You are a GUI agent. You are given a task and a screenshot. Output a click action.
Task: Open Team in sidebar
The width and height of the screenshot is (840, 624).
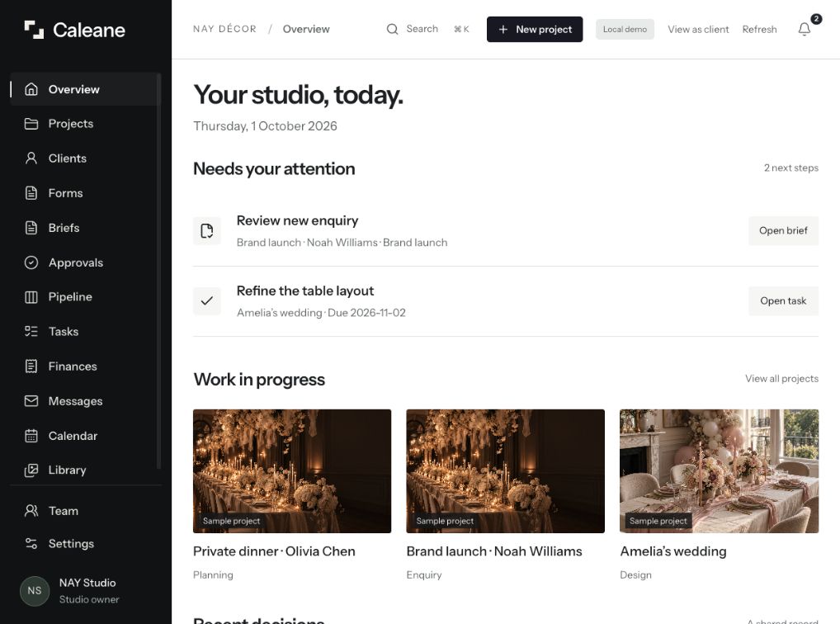pos(85,511)
